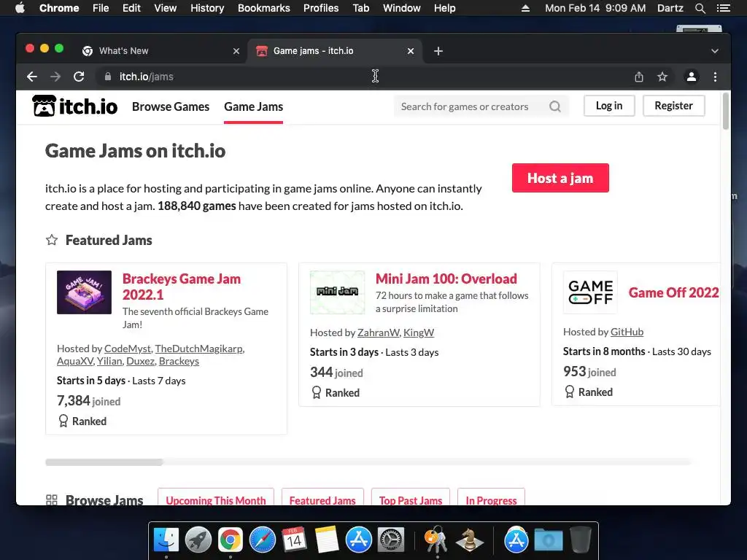Click Spotlight search icon in menu bar

(x=700, y=8)
